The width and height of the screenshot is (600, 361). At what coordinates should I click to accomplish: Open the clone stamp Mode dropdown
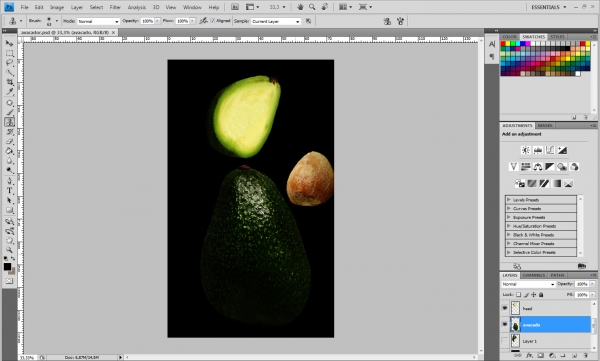coord(98,21)
